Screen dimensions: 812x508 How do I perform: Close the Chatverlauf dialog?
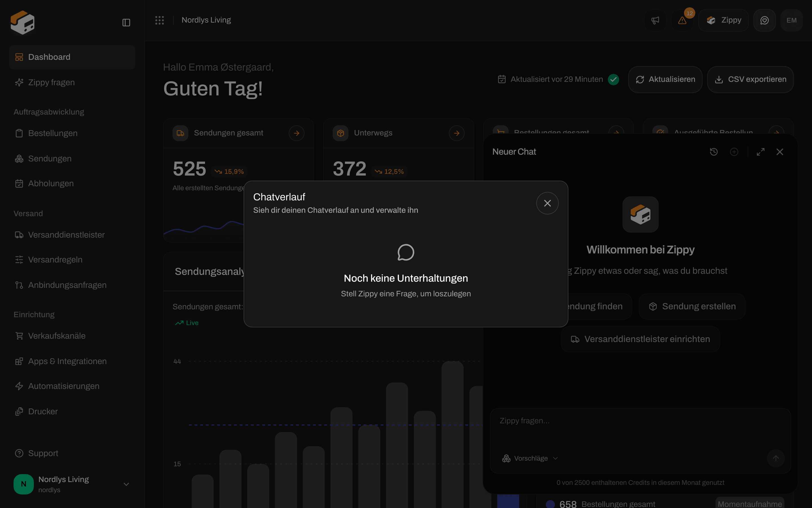tap(547, 203)
